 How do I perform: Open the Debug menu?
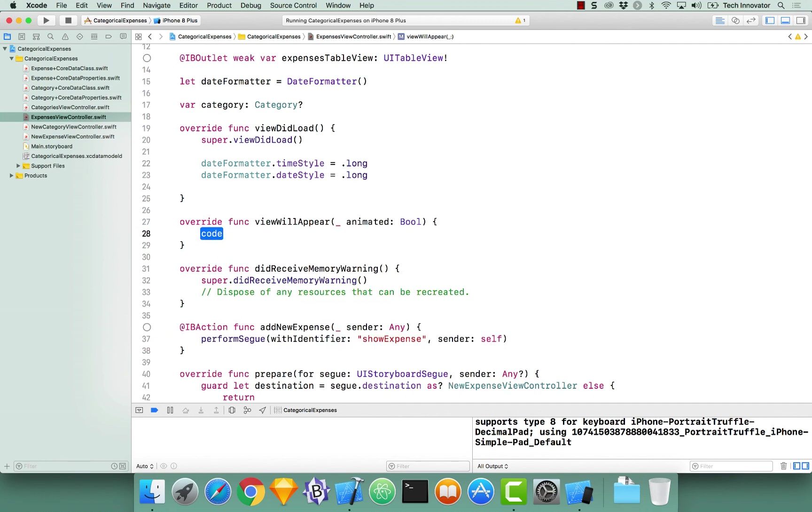point(251,6)
